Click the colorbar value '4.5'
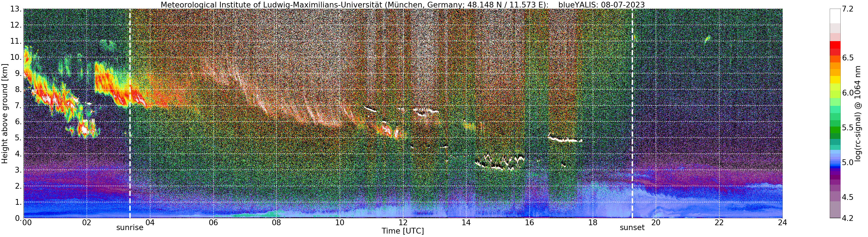The width and height of the screenshot is (868, 237). [x=848, y=197]
